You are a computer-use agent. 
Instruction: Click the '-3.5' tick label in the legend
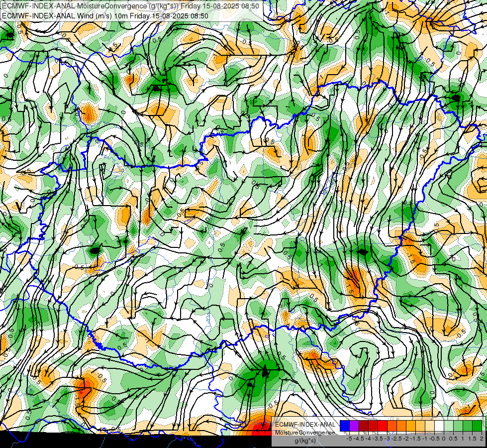click(378, 439)
